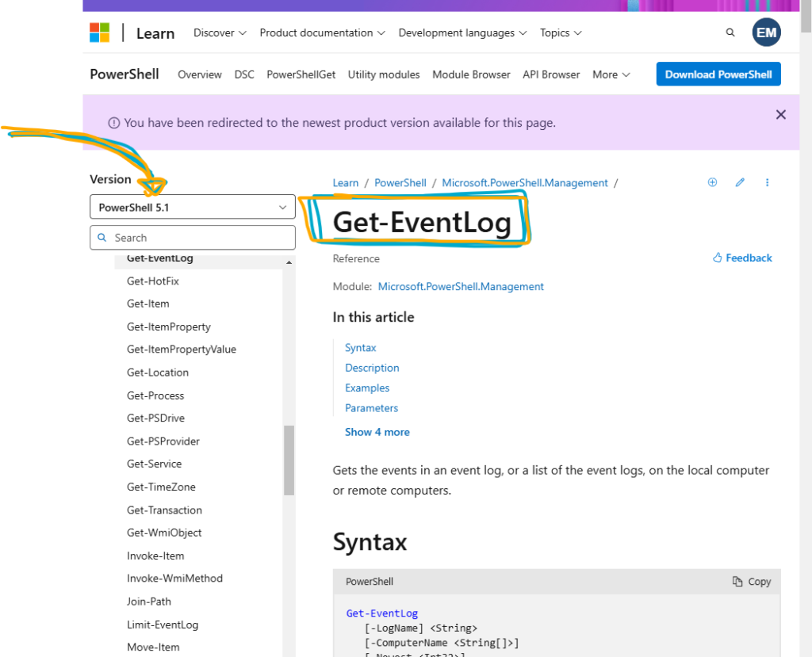Image resolution: width=812 pixels, height=657 pixels.
Task: Click the Learn home link in header
Action: pos(155,33)
